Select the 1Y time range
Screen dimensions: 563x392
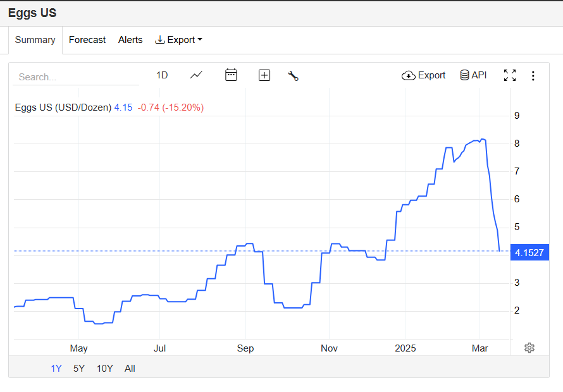[x=56, y=369]
